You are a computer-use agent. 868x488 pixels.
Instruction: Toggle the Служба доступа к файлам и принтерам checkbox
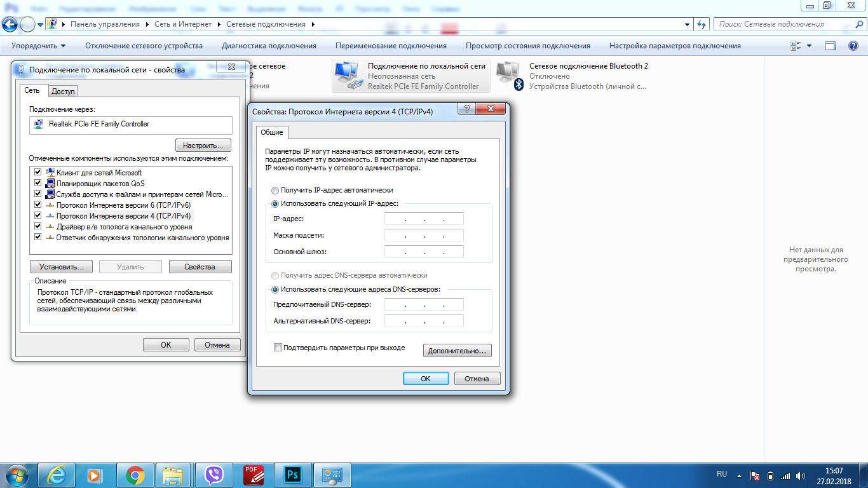tap(38, 194)
